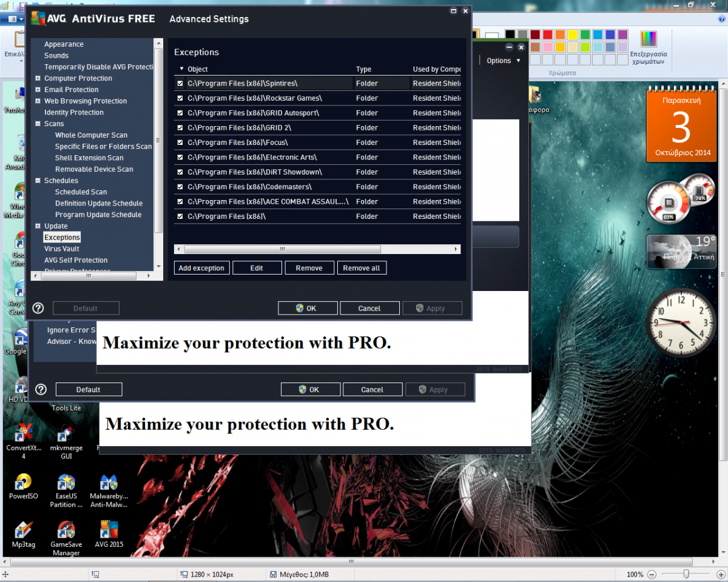Expand the Email Protection tree node
The image size is (728, 582).
tap(38, 90)
